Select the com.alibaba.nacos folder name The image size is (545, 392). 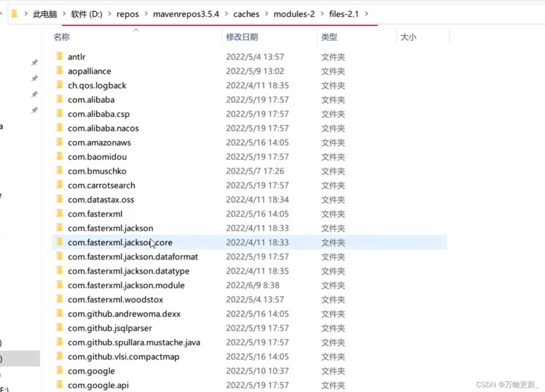click(x=103, y=128)
